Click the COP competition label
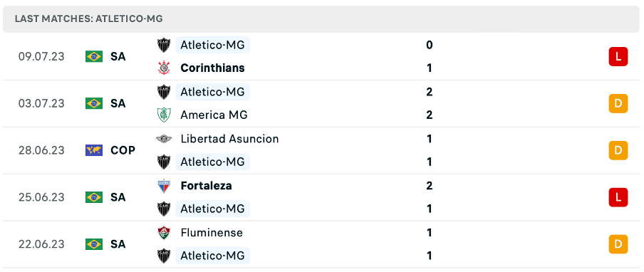 [123, 150]
